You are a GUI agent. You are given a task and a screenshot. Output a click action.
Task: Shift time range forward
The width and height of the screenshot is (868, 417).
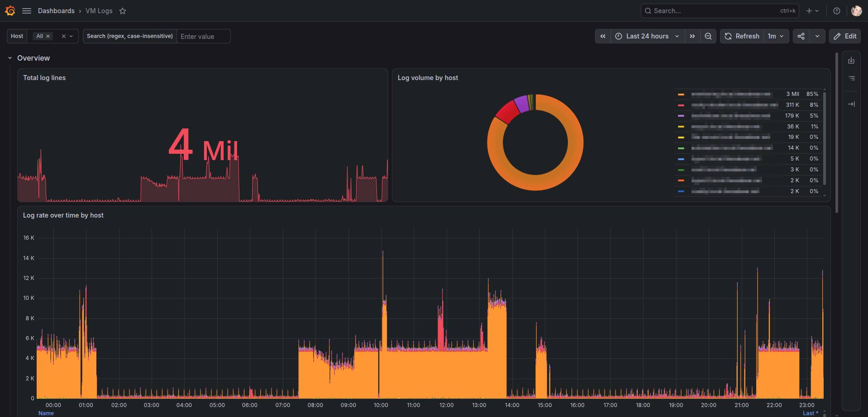[692, 36]
